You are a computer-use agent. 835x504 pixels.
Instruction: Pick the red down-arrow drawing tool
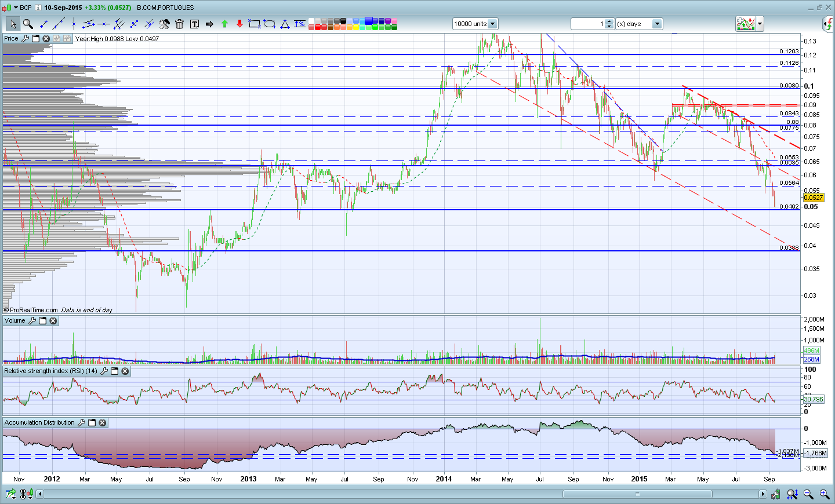239,24
